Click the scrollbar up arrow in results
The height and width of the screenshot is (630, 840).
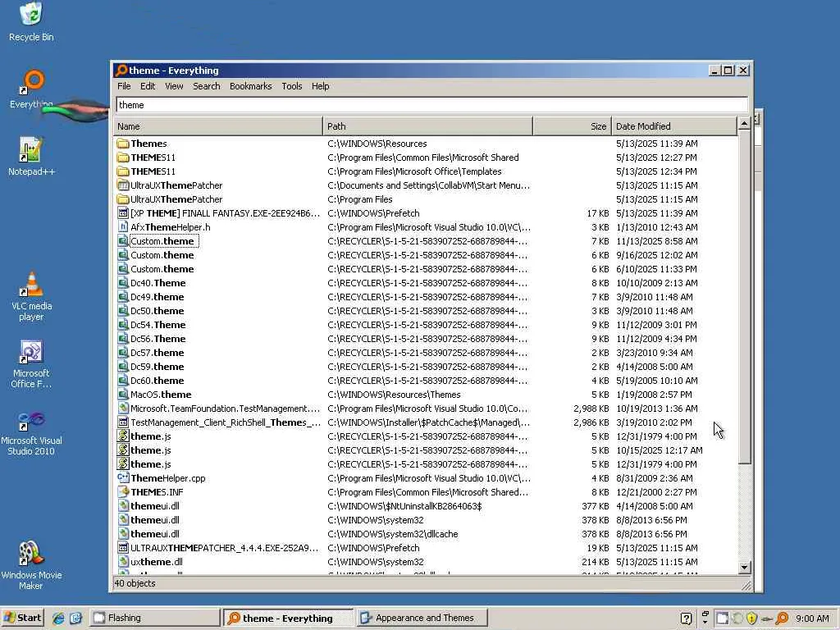[x=744, y=125]
